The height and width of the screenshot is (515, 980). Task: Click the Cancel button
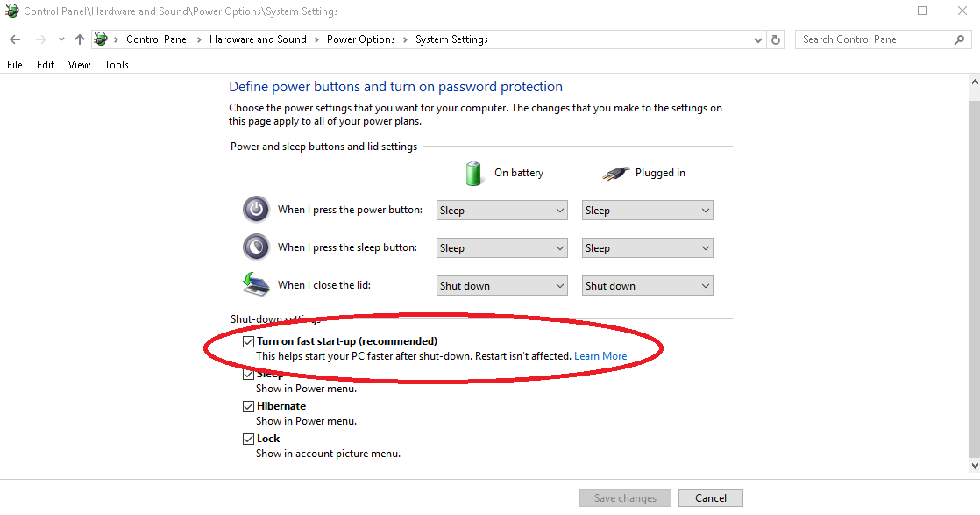coord(711,498)
